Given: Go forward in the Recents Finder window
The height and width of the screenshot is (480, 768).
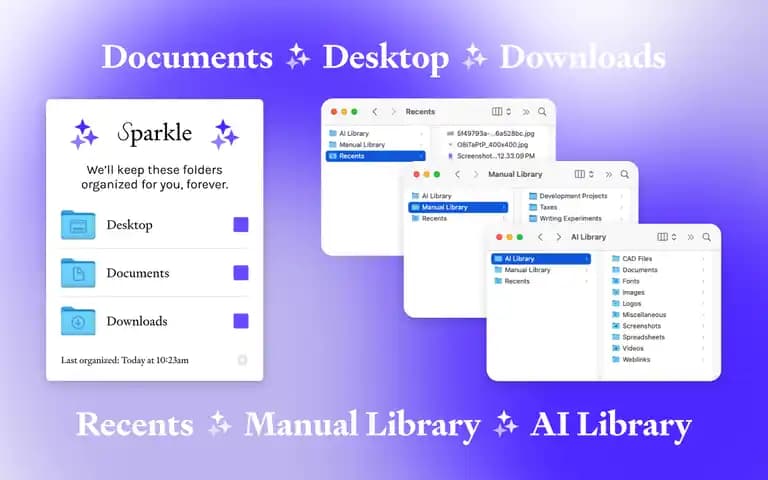Looking at the screenshot, I should [x=393, y=112].
